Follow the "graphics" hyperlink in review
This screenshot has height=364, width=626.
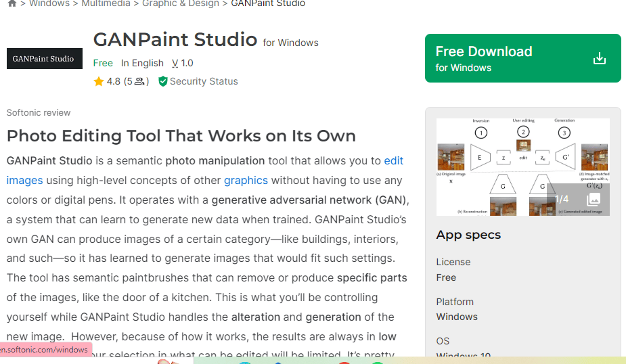click(x=246, y=181)
